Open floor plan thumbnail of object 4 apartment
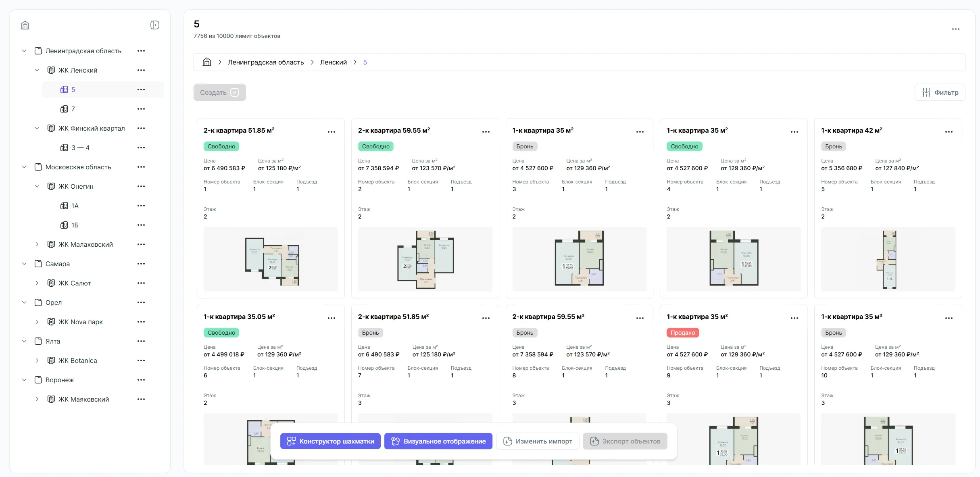980x477 pixels. click(x=734, y=259)
